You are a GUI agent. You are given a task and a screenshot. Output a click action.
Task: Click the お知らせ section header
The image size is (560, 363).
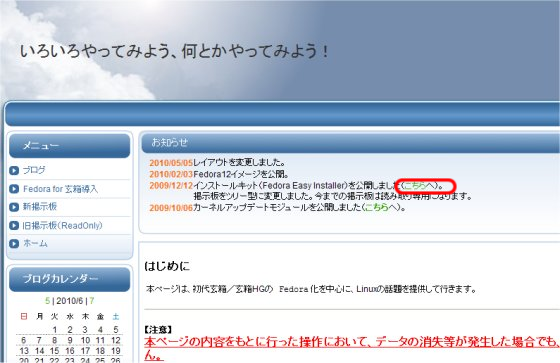(350, 143)
